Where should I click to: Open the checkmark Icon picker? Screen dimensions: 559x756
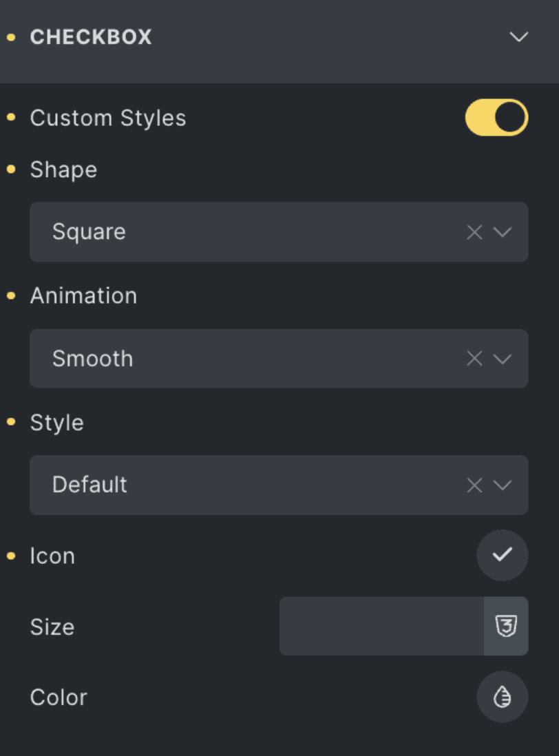(502, 555)
